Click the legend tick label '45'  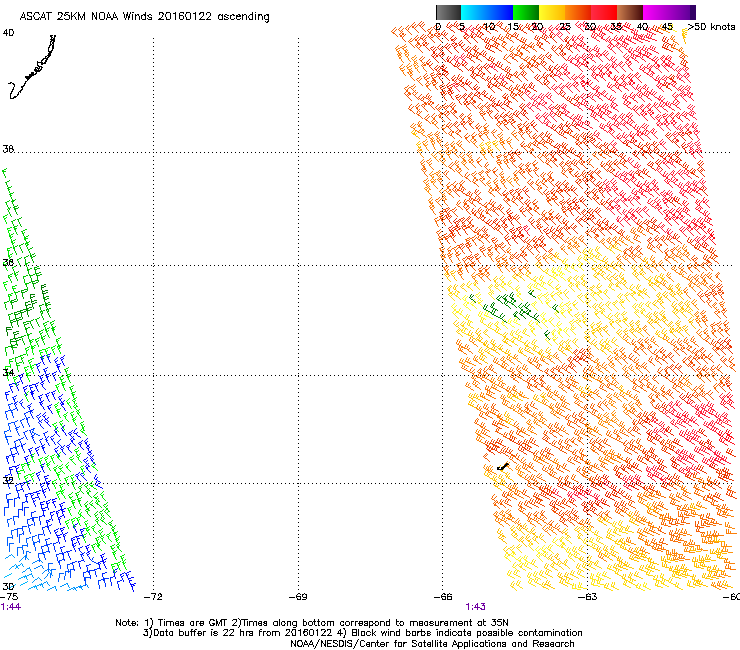(667, 27)
